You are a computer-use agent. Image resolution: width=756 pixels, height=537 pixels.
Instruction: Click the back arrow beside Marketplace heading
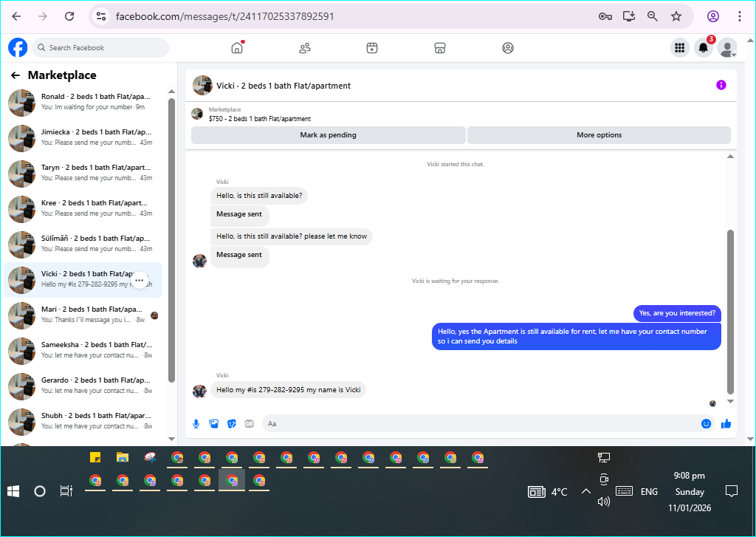click(16, 75)
